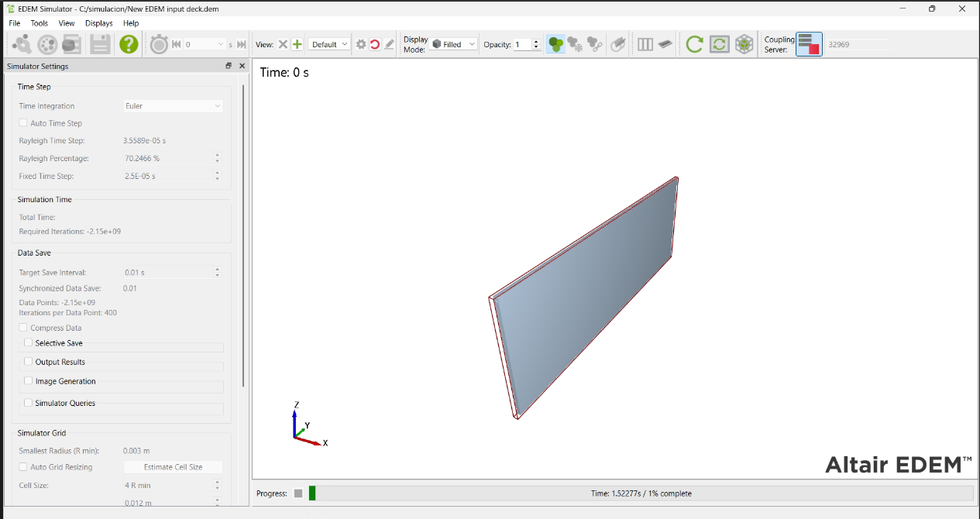The height and width of the screenshot is (519, 980).
Task: Open help via the green question mark icon
Action: coord(129,44)
